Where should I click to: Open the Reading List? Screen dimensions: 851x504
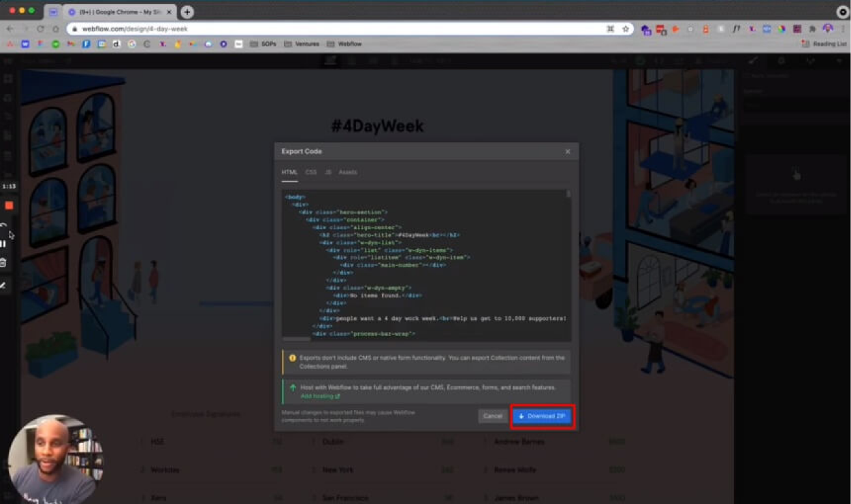pos(824,44)
